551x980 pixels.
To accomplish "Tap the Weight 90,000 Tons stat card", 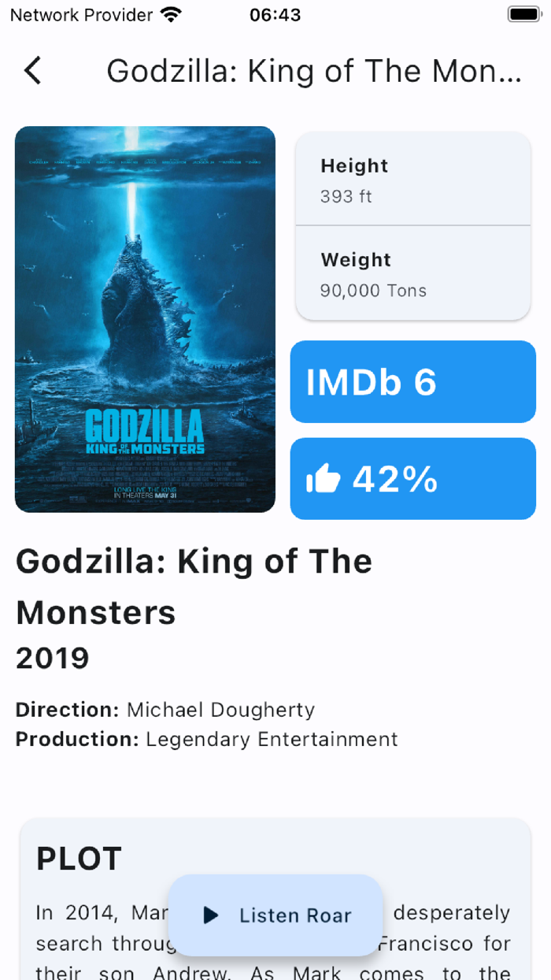I will [x=412, y=274].
